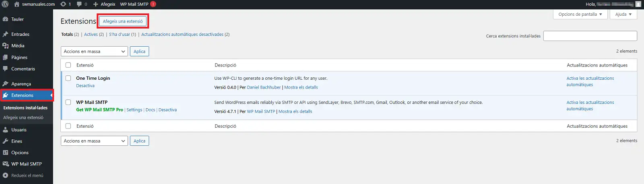Viewport: 644px width, 184px height.
Task: Open the user avatar at top right
Action: (638, 4)
